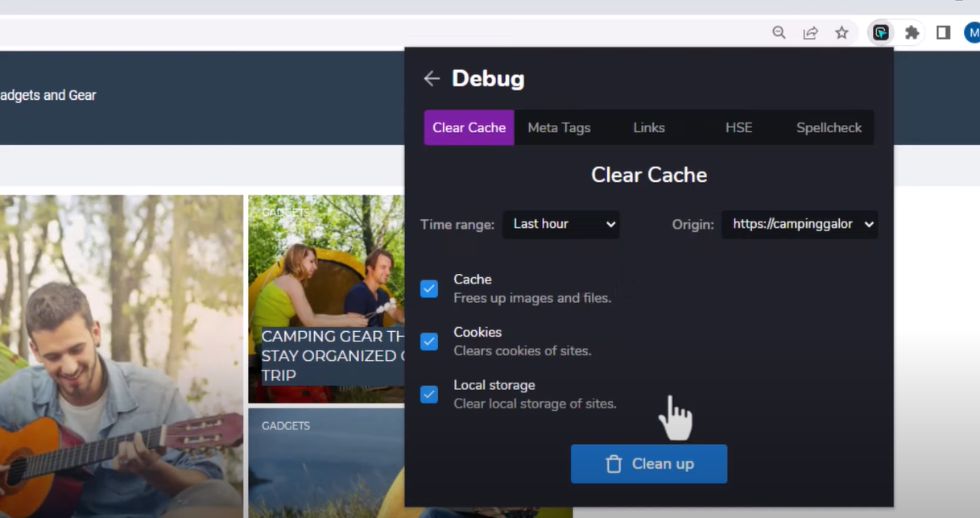Disable the Local storage checkbox
The image size is (980, 518).
click(429, 395)
